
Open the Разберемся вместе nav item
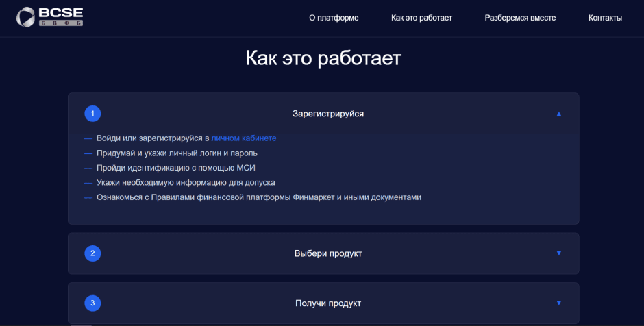click(x=520, y=18)
